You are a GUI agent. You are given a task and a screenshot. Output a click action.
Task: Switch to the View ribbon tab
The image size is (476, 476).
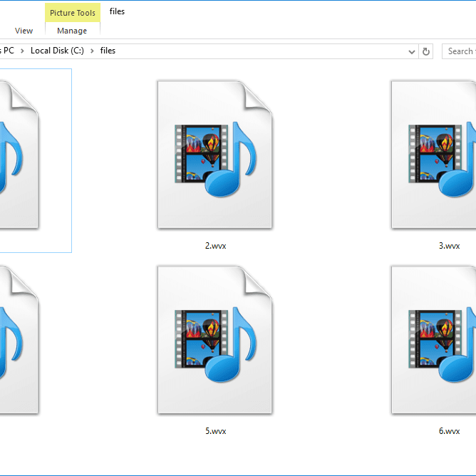click(24, 31)
